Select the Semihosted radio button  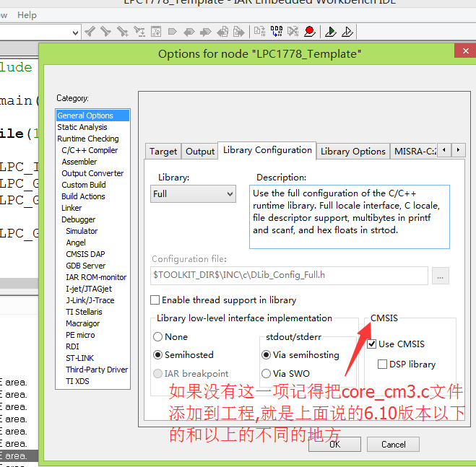click(158, 354)
